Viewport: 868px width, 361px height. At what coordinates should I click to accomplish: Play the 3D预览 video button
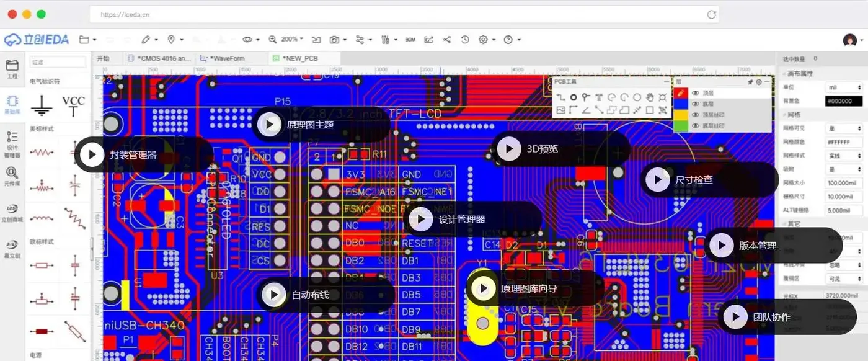pos(509,149)
